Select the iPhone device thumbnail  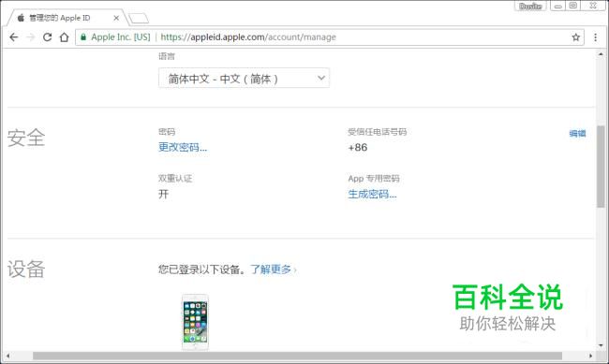196,322
